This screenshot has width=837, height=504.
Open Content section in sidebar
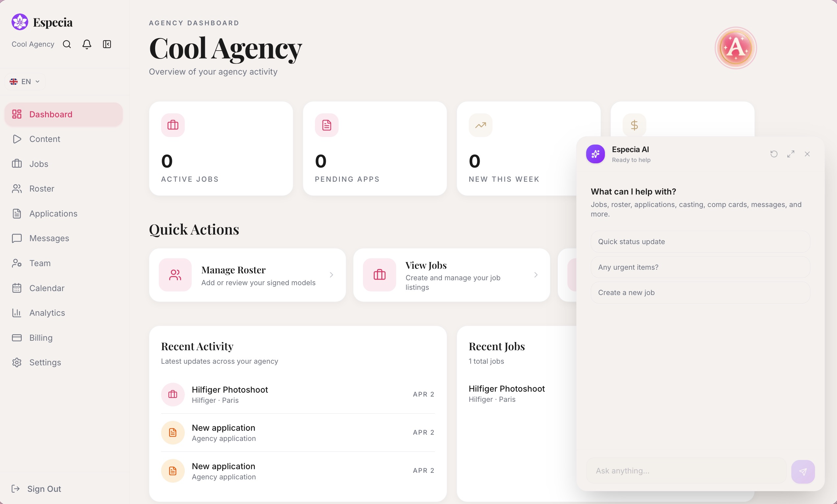63,139
